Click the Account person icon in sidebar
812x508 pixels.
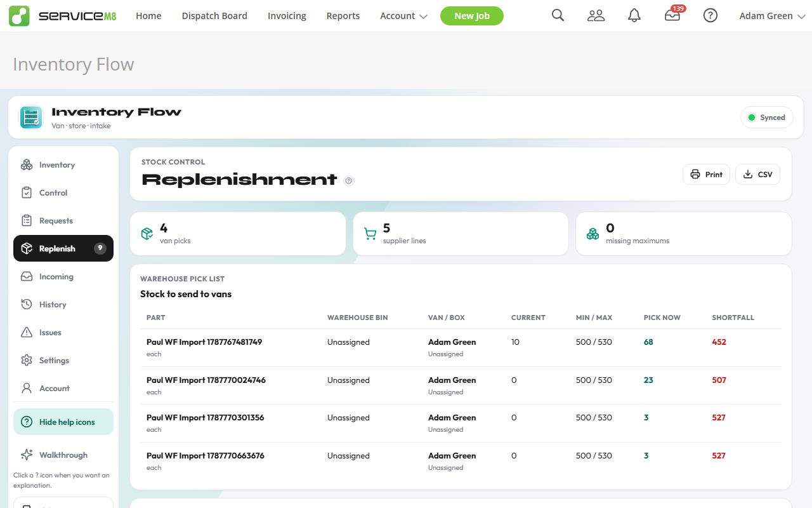click(x=27, y=389)
